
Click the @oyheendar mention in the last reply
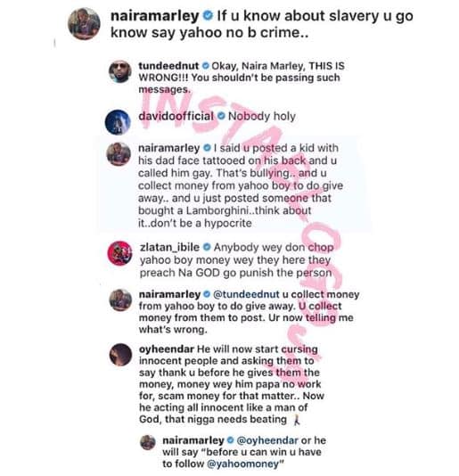click(x=267, y=440)
